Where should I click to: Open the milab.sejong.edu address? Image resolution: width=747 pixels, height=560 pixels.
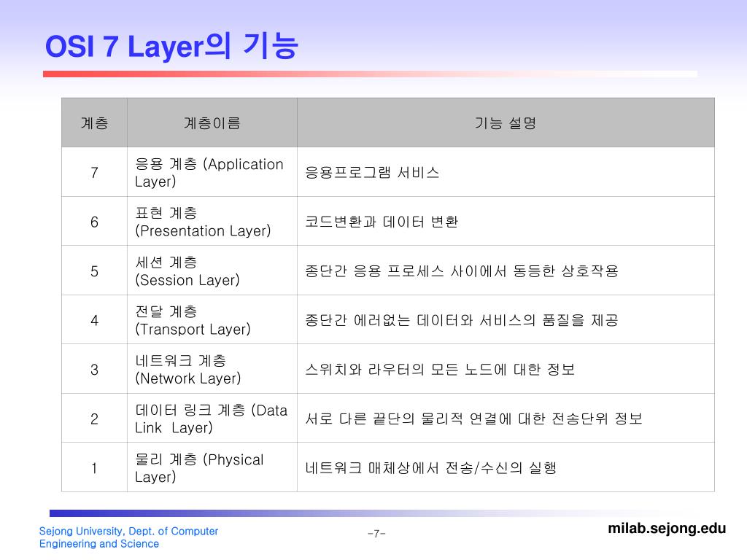tap(667, 529)
